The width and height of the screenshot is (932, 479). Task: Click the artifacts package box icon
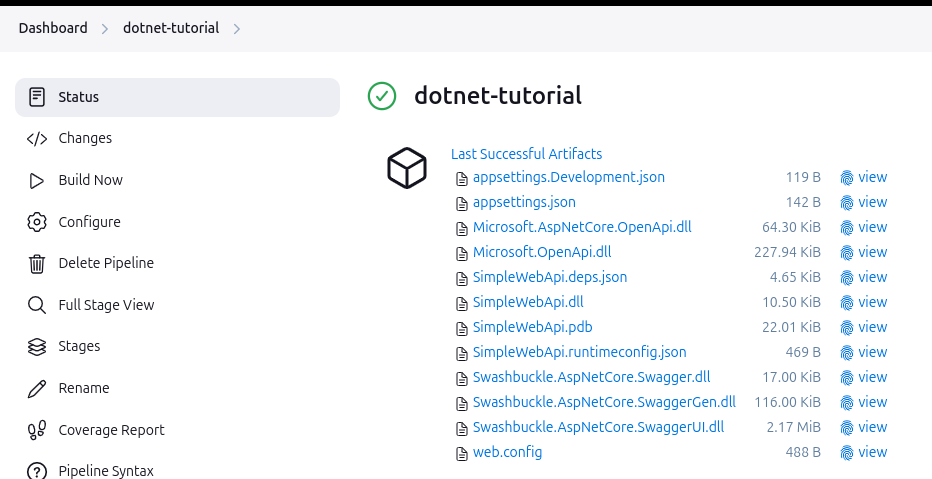click(x=407, y=168)
